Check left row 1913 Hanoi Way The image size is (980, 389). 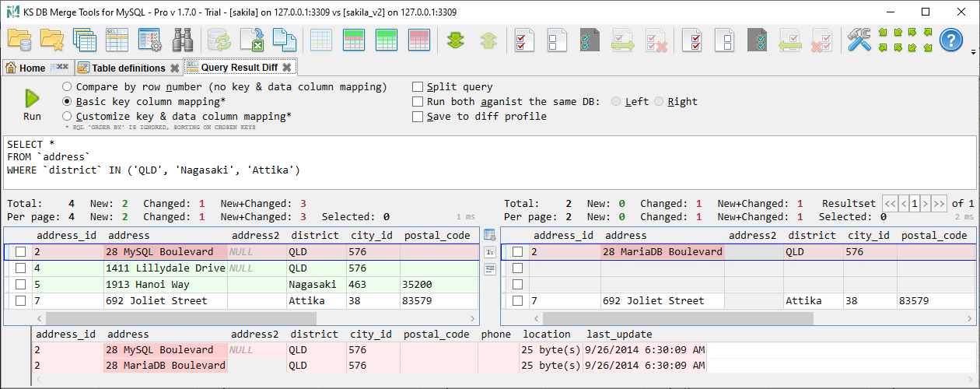tap(21, 285)
